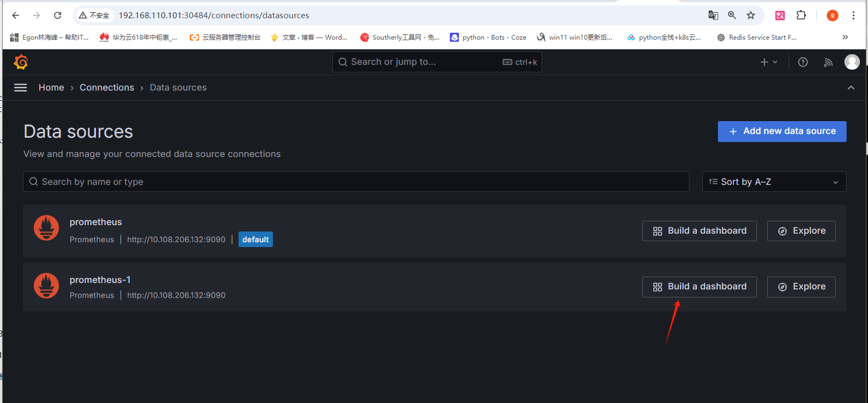Open the hamburger navigation menu
The image size is (868, 403).
click(20, 87)
